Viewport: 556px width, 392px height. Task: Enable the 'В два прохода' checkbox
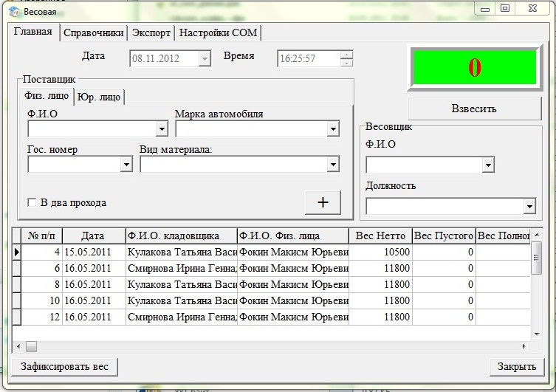point(32,203)
